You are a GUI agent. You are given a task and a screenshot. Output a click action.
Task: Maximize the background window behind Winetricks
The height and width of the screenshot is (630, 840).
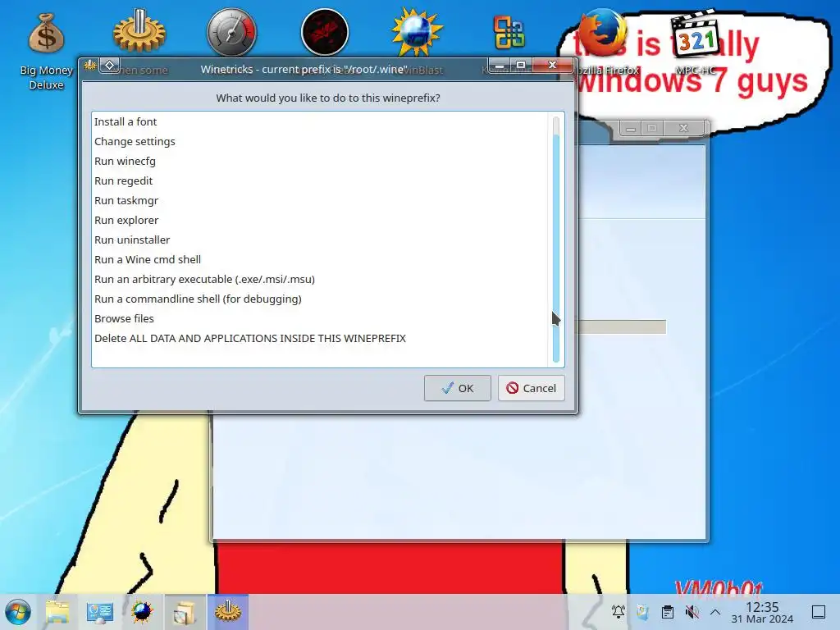tap(652, 128)
